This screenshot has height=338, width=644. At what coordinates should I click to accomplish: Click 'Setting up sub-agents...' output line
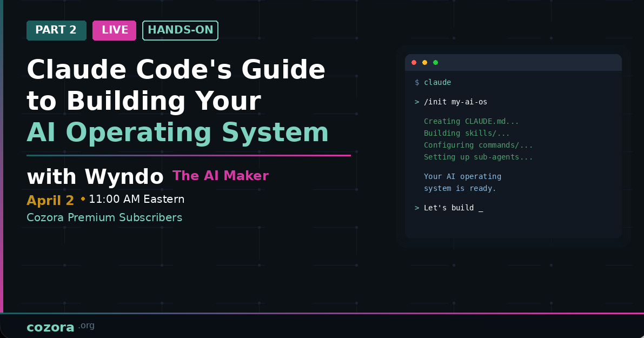[479, 157]
